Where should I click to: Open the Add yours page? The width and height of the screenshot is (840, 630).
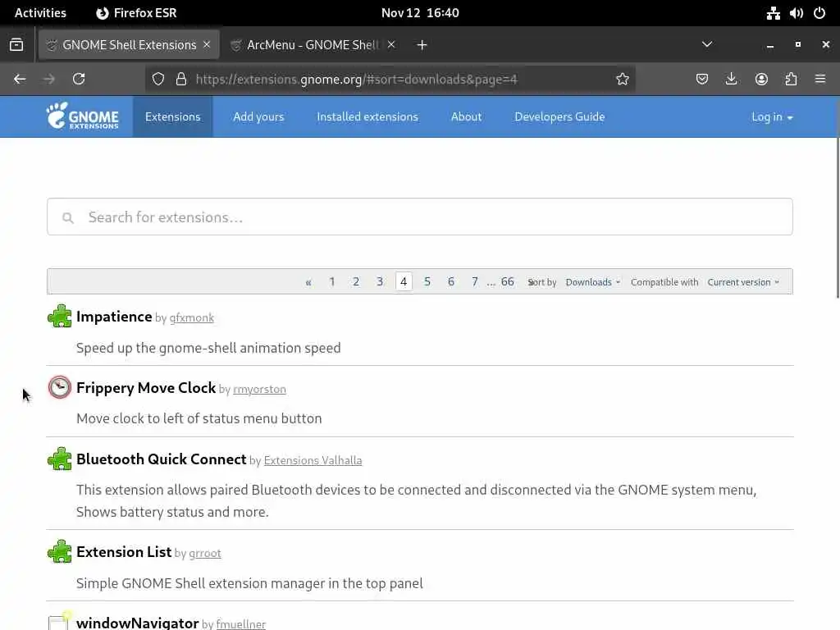click(258, 116)
